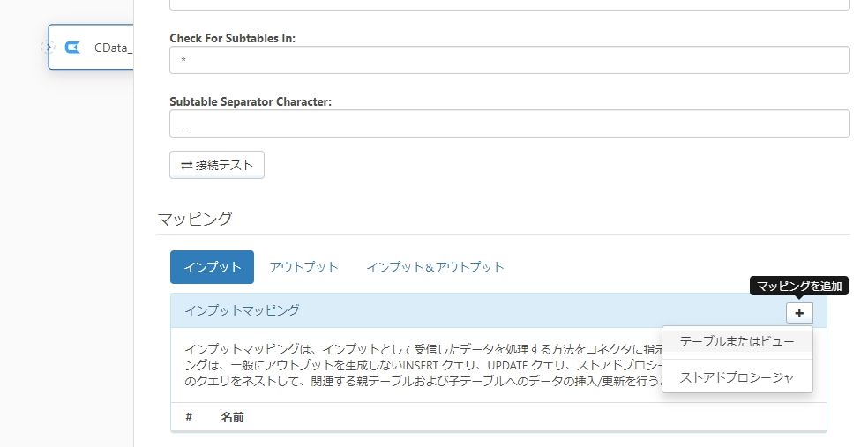Switch to the インプット tab
The height and width of the screenshot is (447, 868).
coord(212,267)
